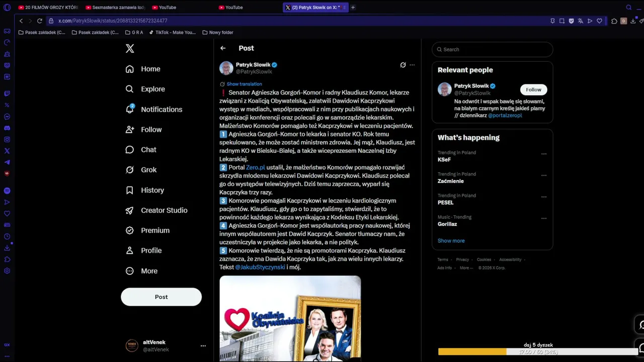The image size is (644, 362).
Task: Switch to the '20 FILMÓW GROZY' tab
Action: (48, 8)
